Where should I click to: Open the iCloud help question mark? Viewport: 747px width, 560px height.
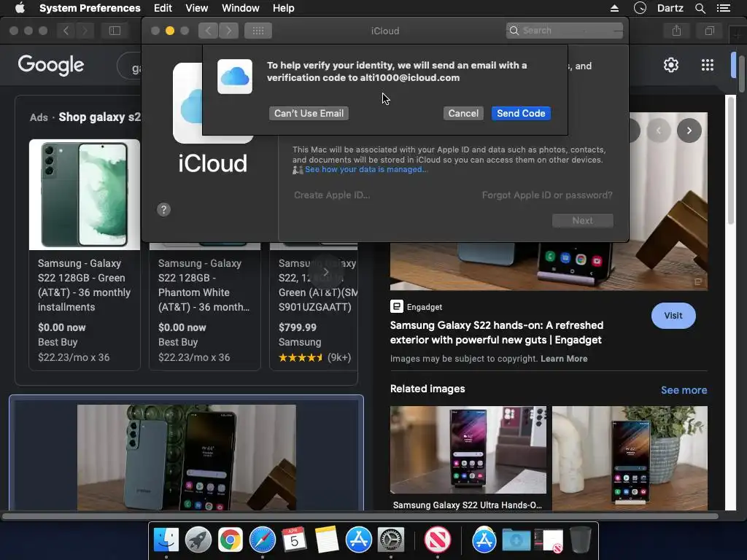coord(163,209)
